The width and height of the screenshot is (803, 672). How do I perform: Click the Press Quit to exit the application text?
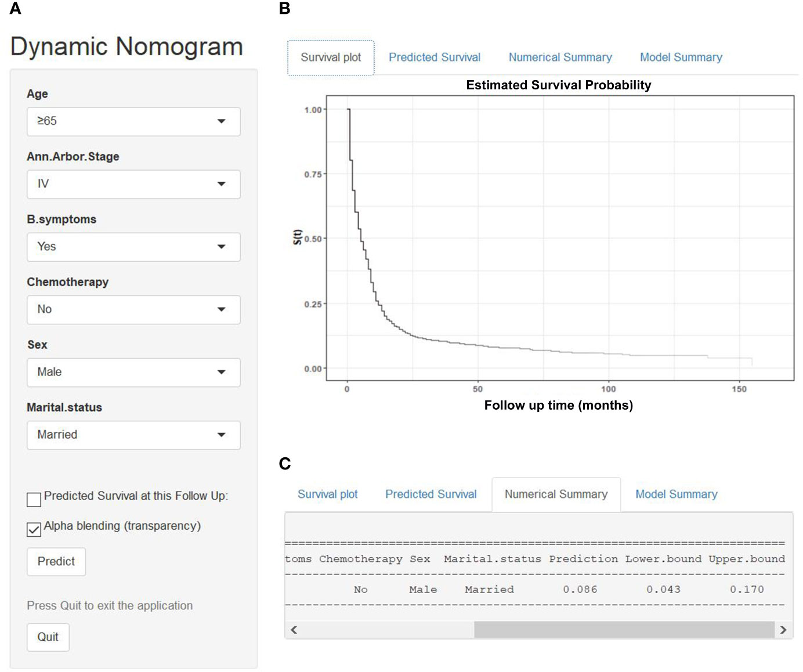coord(110,605)
